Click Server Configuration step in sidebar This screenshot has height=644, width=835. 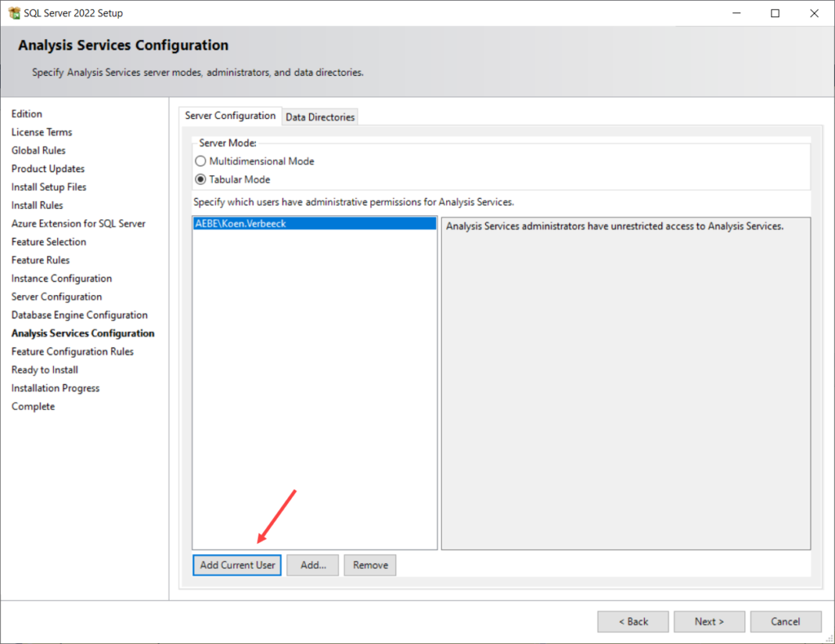(56, 297)
